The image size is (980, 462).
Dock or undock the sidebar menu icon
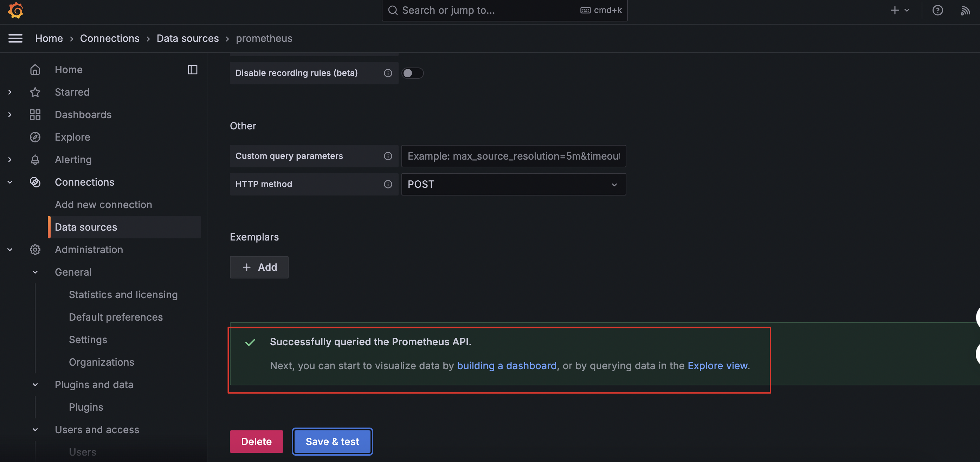pos(193,70)
